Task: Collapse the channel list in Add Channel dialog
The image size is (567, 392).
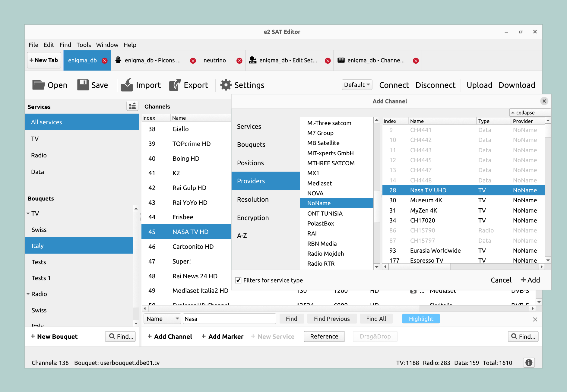Action: click(x=530, y=112)
